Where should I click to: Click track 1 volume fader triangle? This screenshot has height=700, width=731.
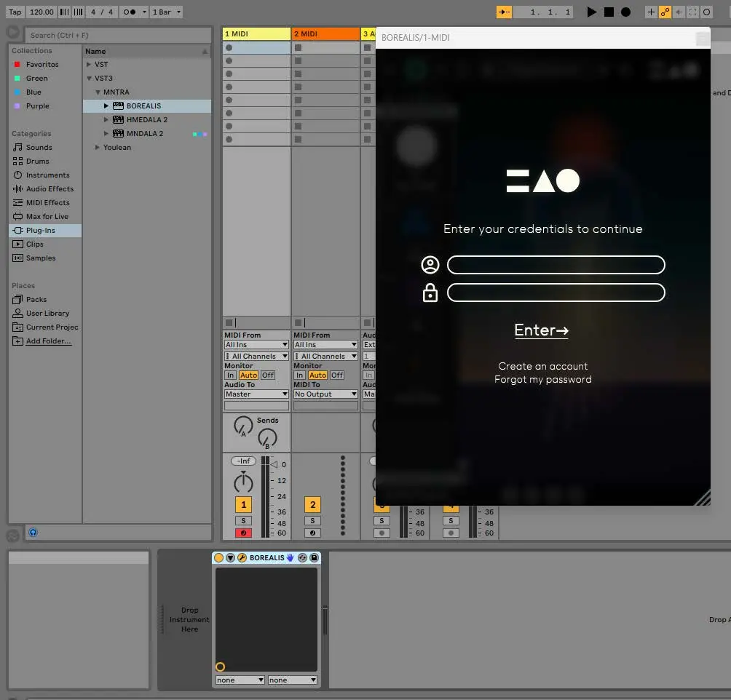[274, 465]
